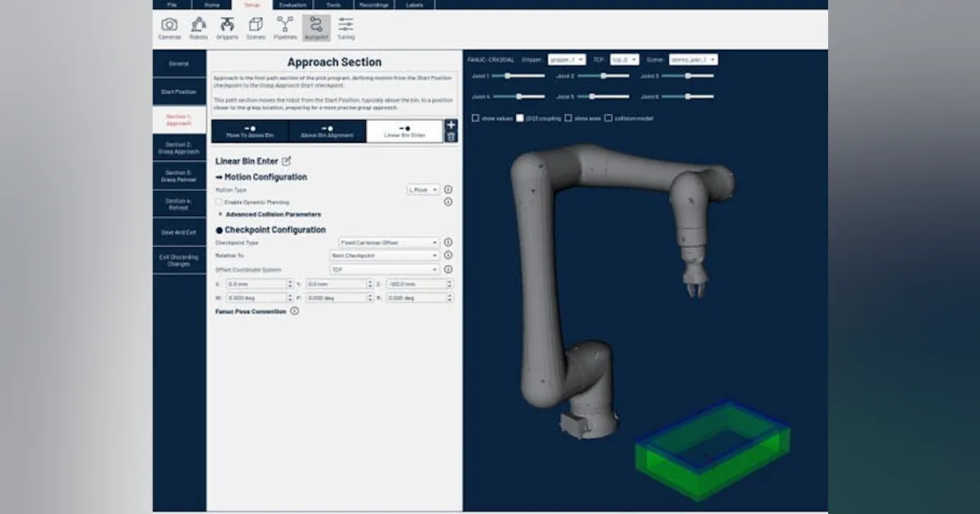Switch to the Labels tab

pyautogui.click(x=415, y=4)
